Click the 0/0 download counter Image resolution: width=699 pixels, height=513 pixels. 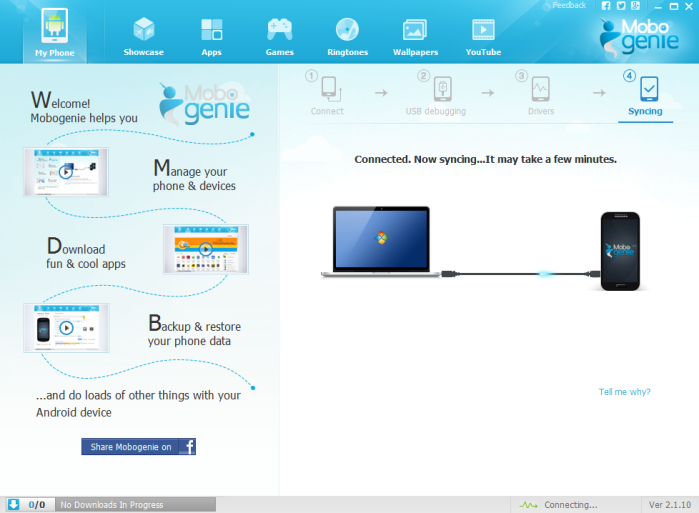pos(37,505)
